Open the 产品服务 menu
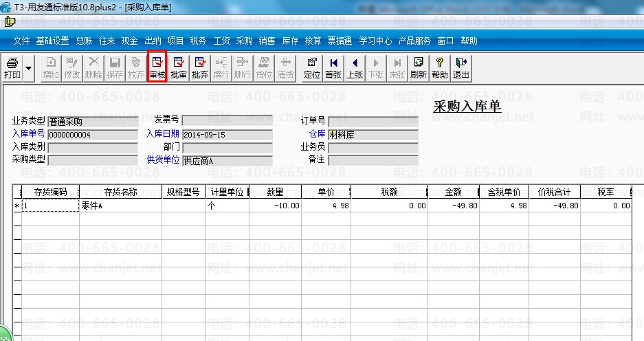The image size is (644, 341). click(414, 41)
